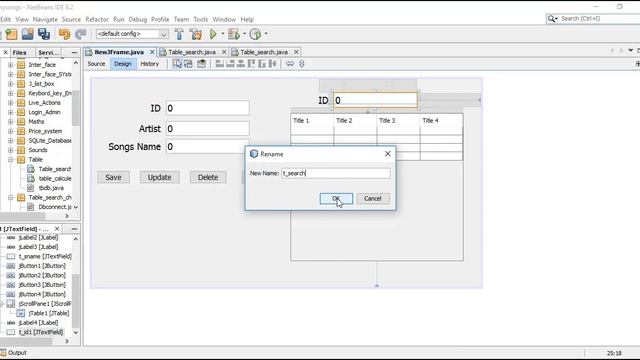Image resolution: width=640 pixels, height=360 pixels.
Task: Open the Source menu
Action: click(71, 20)
